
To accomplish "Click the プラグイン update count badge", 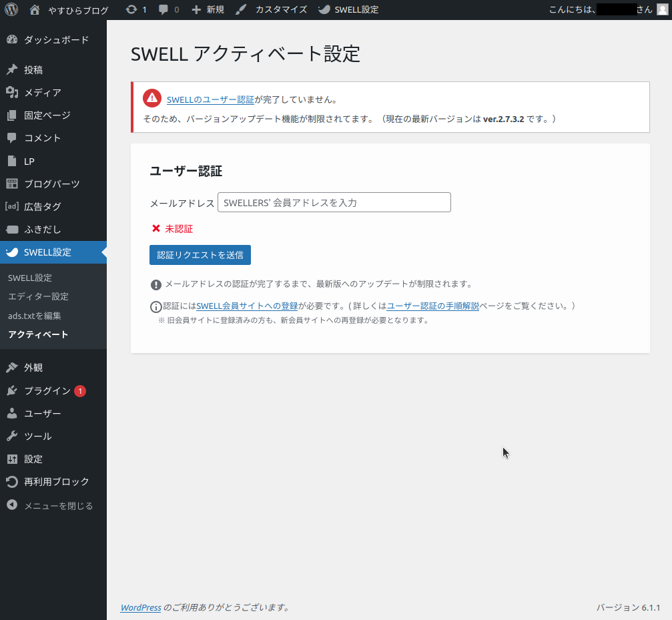I will click(x=80, y=391).
